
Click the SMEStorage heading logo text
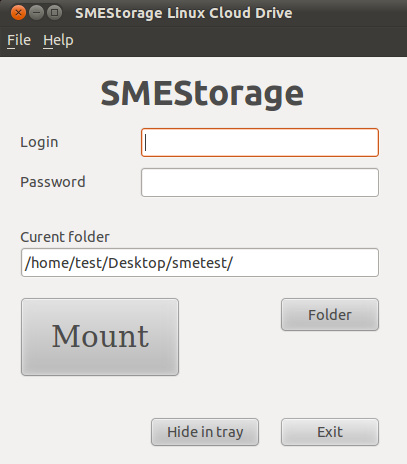pos(202,94)
